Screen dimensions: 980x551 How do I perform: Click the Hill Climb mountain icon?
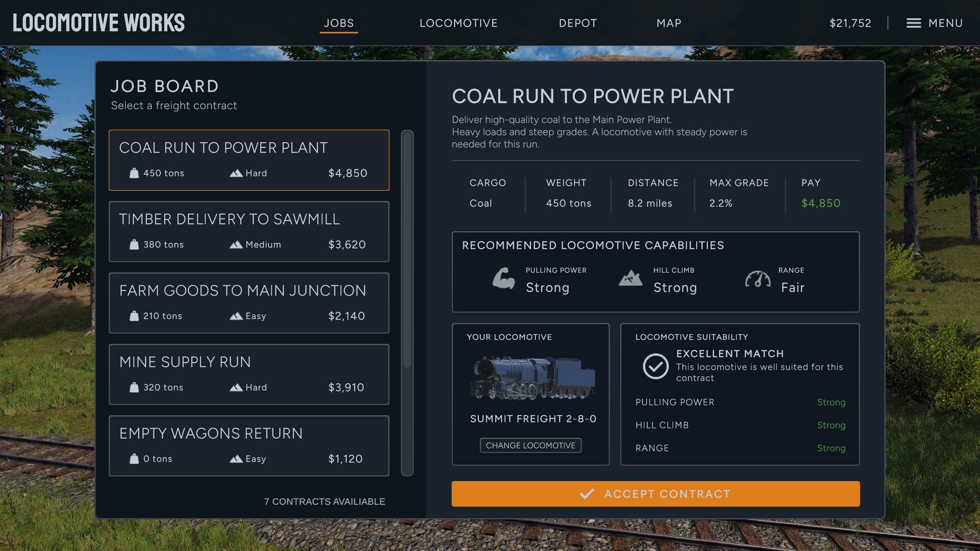(631, 278)
